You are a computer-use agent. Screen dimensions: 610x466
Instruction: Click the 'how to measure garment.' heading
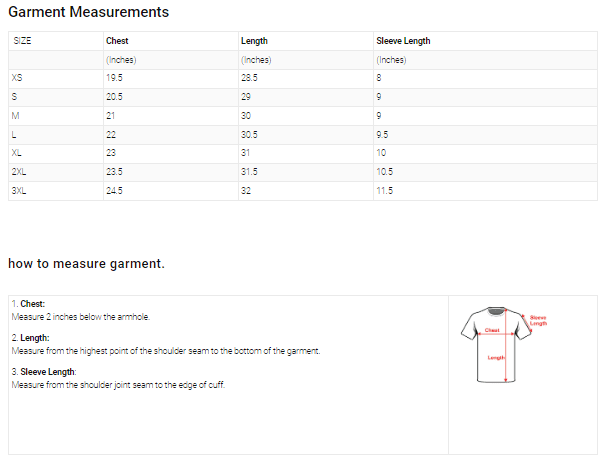(x=86, y=264)
